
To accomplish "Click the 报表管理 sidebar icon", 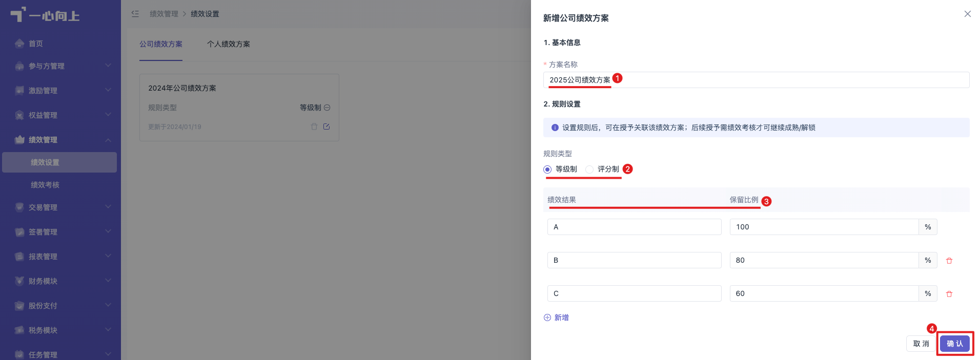I will pos(19,257).
